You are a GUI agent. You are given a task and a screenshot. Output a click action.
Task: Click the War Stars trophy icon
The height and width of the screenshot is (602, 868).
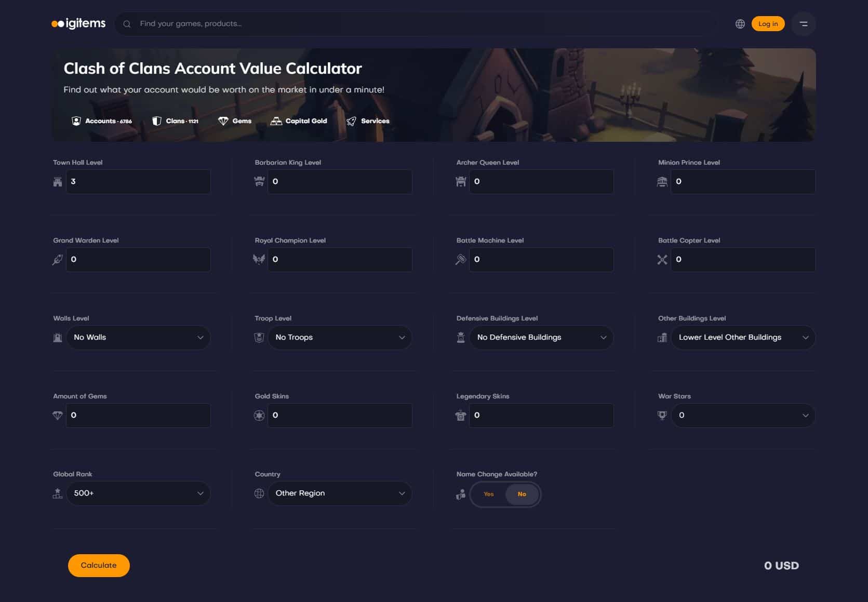662,416
